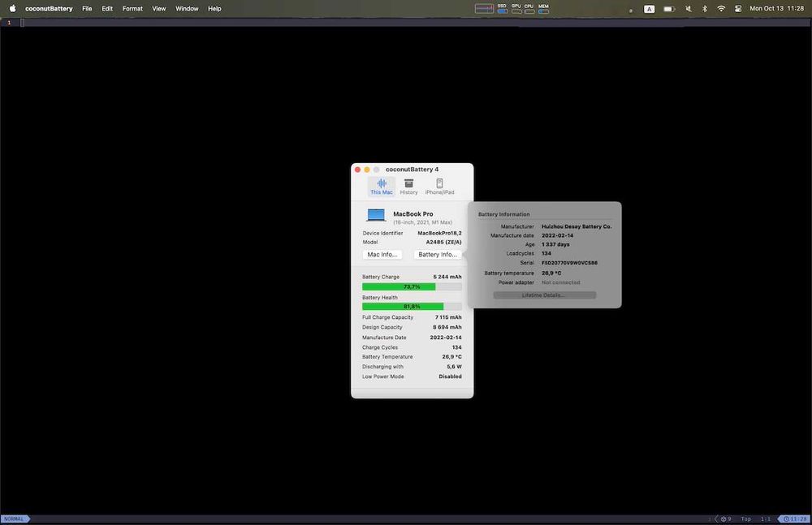Screen dimensions: 812x525
Task: Click the MacBook Pro laptop icon
Action: click(x=376, y=215)
